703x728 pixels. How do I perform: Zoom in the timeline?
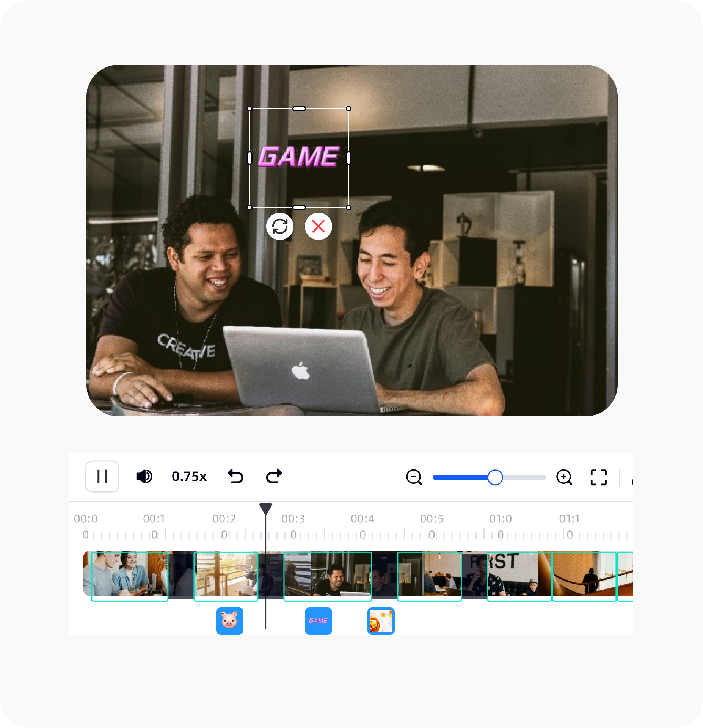click(564, 477)
